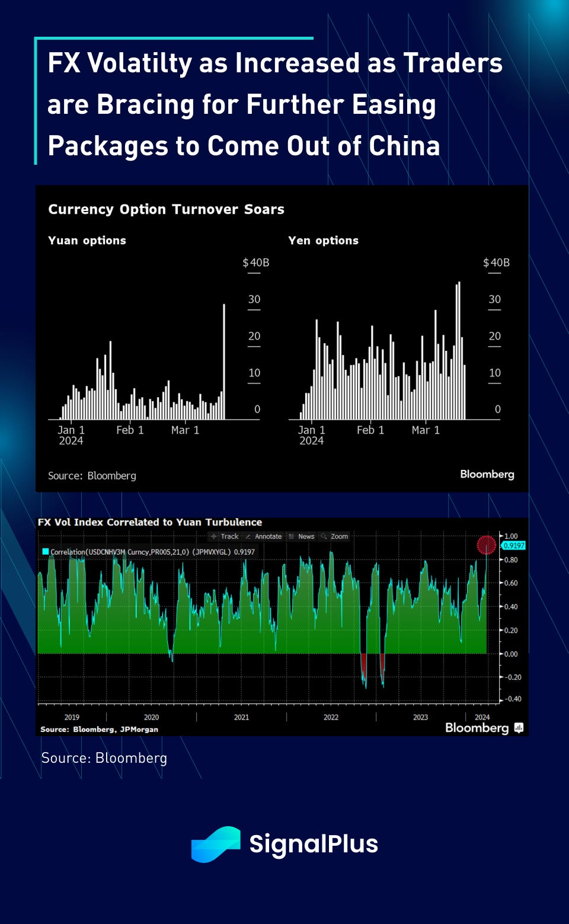Click the cyan correlation legend square
Screen dimensions: 569x924
point(45,552)
